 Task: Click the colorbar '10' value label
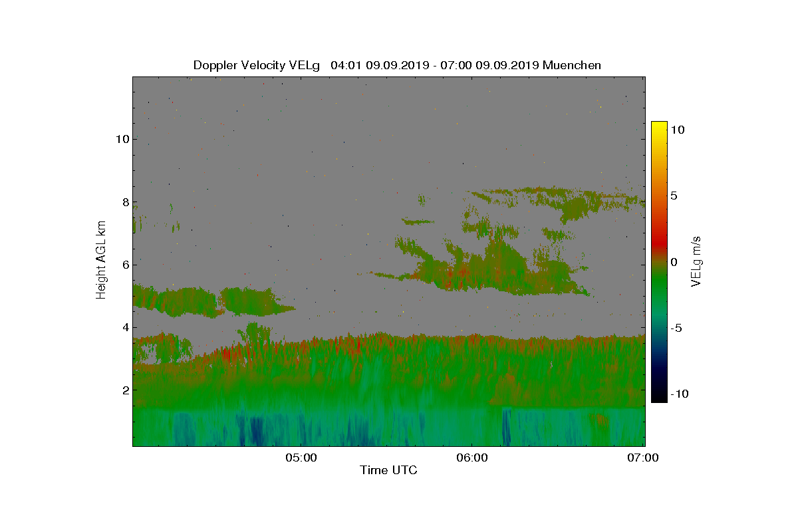coord(677,130)
